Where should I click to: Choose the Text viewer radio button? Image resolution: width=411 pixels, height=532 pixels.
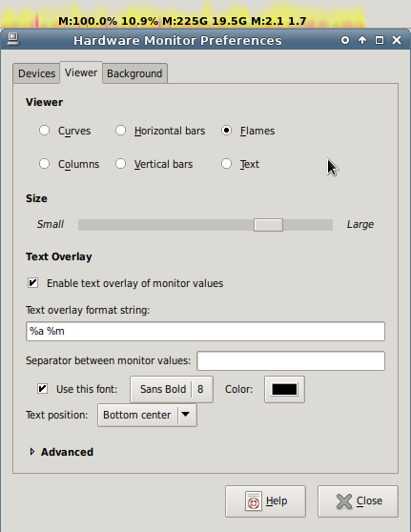226,164
